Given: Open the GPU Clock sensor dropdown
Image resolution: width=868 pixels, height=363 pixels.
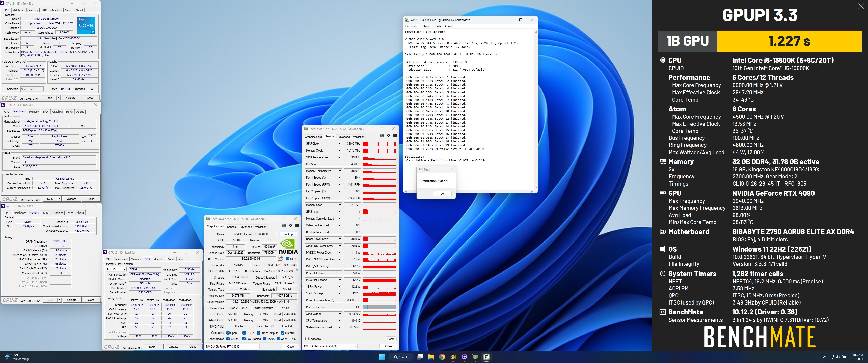Looking at the screenshot, I should pos(340,144).
